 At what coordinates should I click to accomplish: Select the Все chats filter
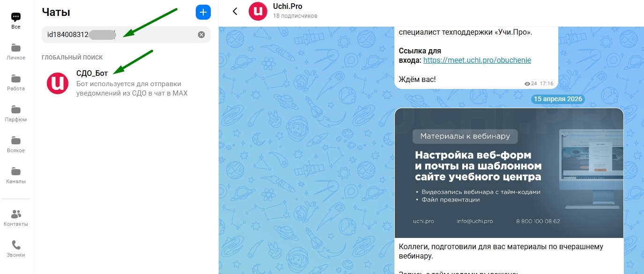pos(16,21)
